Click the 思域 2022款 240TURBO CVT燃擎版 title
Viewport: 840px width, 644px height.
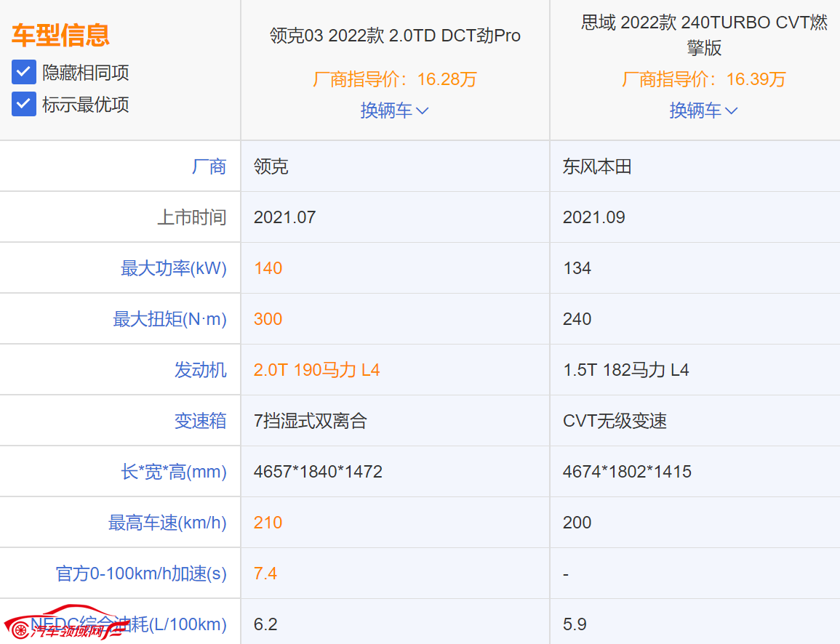tap(704, 36)
